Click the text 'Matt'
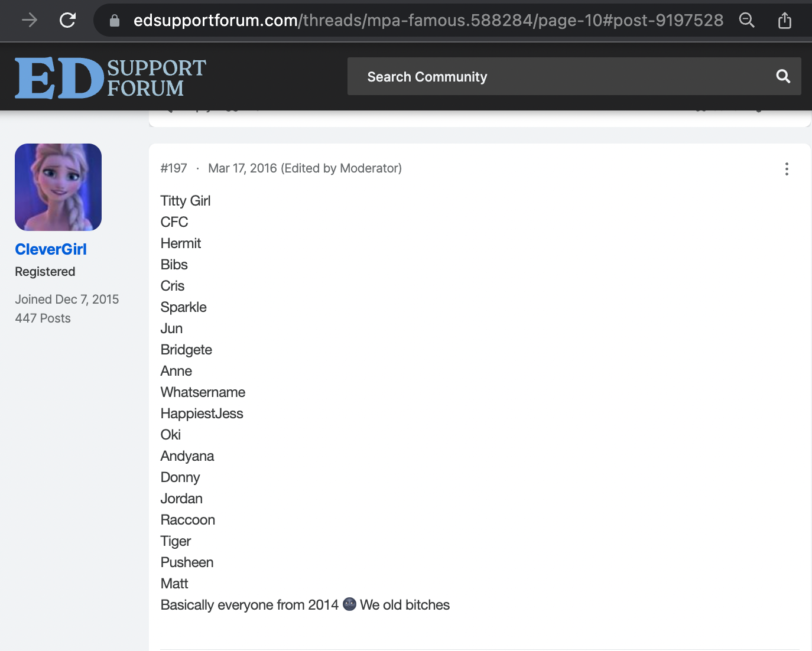 (x=174, y=584)
